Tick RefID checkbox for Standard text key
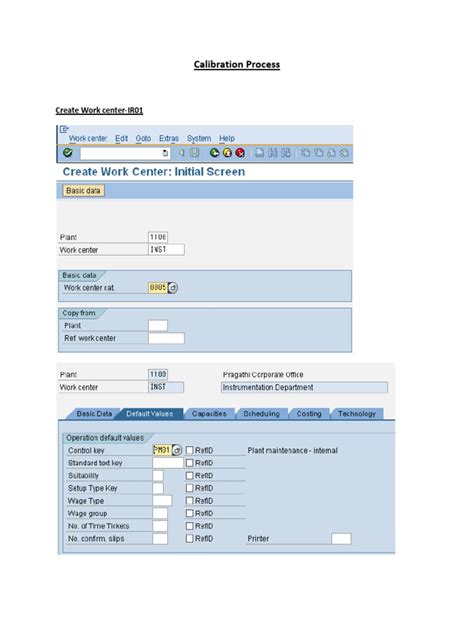This screenshot has height=632, width=474. pos(189,463)
